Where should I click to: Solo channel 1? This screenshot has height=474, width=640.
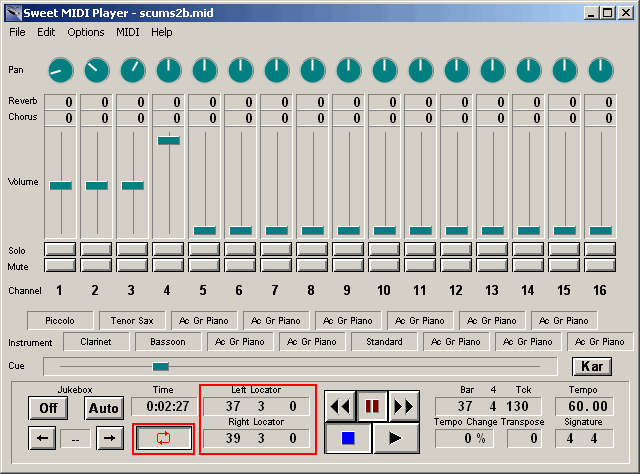tap(60, 249)
